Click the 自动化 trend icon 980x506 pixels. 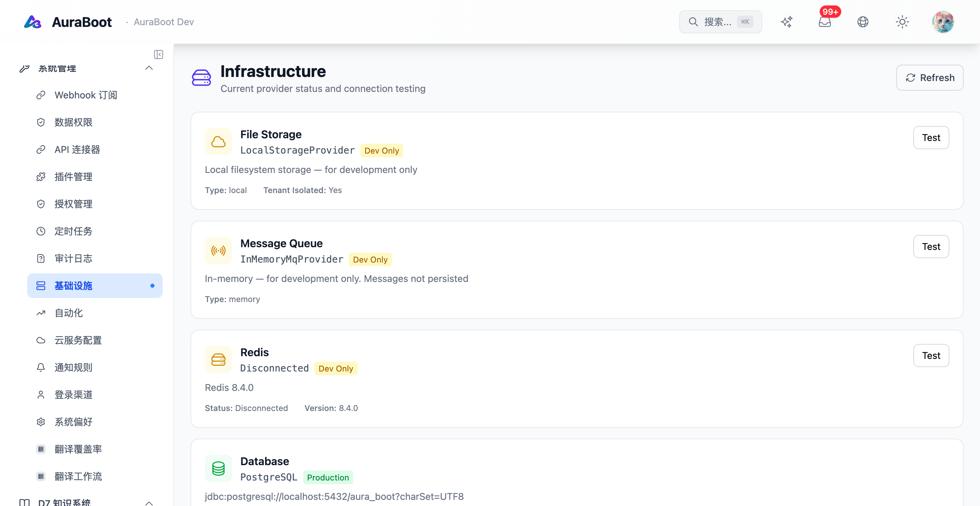point(41,313)
